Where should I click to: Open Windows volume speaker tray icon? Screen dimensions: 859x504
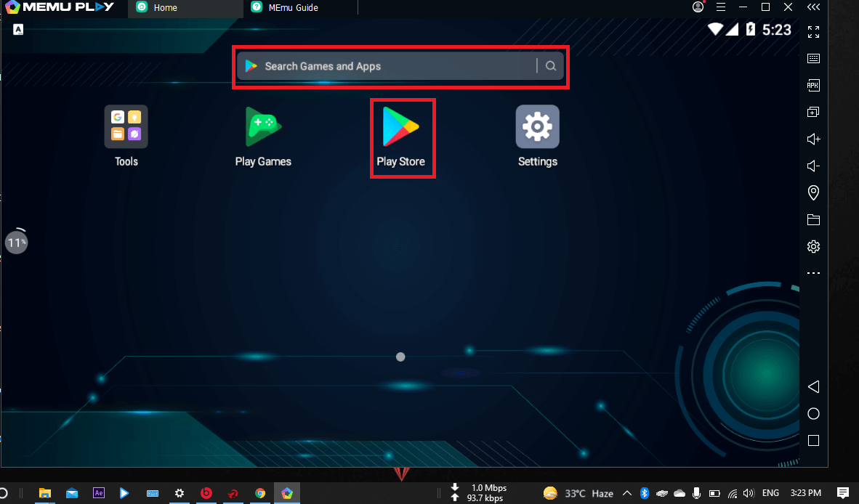pos(749,493)
